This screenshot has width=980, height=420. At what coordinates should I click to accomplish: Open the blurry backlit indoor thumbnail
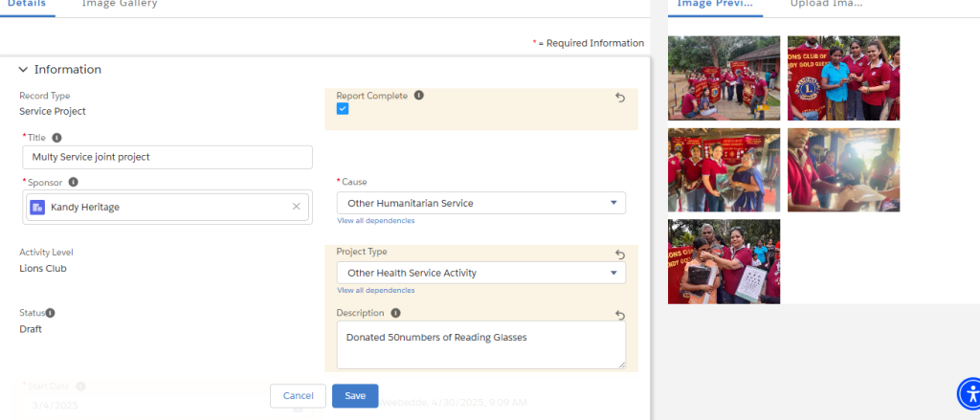coord(844,170)
